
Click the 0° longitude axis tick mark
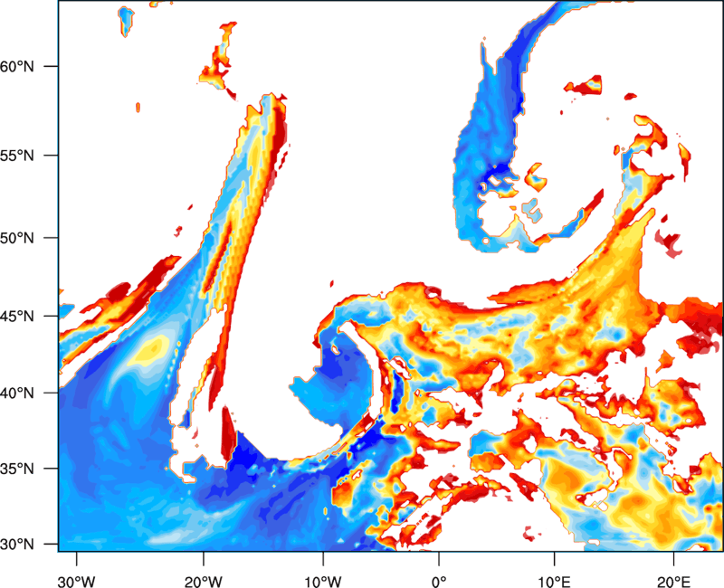point(439,559)
